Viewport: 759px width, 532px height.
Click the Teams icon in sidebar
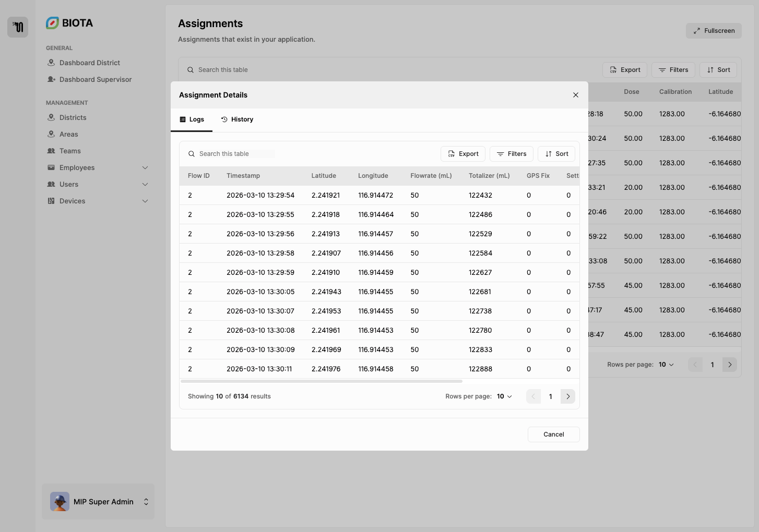tap(51, 151)
